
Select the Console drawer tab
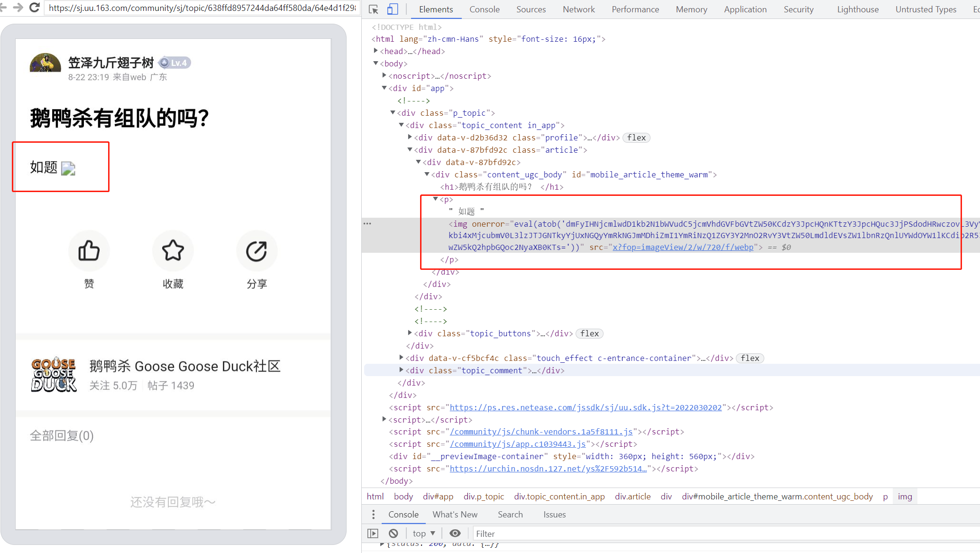tap(403, 515)
